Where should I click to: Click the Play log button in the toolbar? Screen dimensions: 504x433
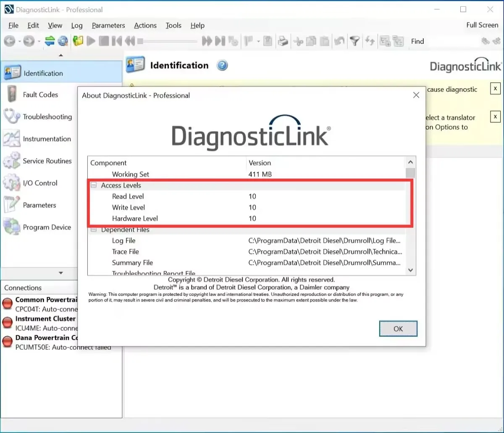click(91, 41)
